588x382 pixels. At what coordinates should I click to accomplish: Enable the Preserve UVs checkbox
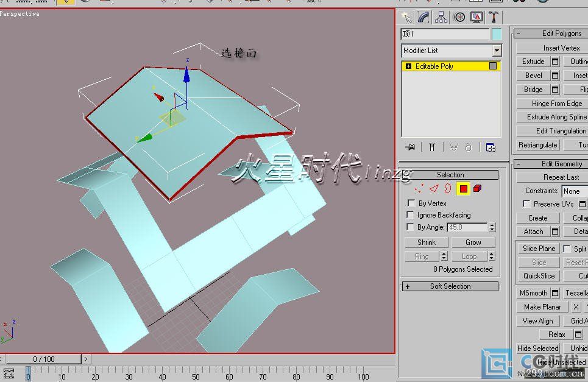526,203
